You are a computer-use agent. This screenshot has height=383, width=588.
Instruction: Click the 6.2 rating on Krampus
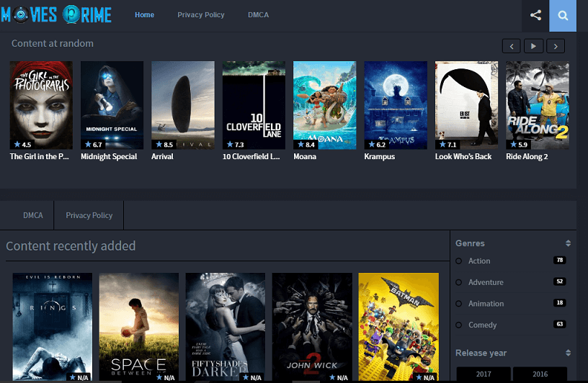pyautogui.click(x=377, y=144)
